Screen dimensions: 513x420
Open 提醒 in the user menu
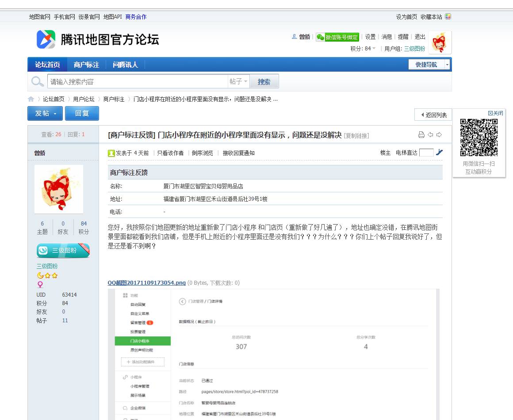click(403, 37)
